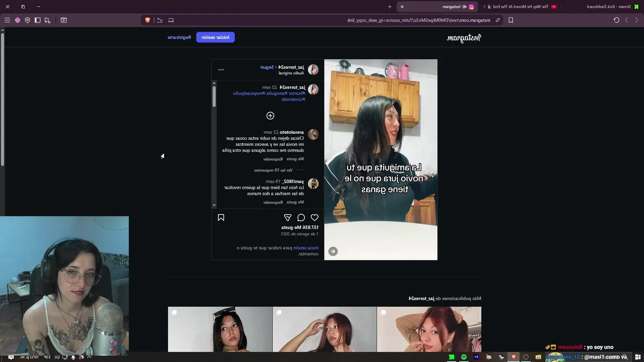Go back to the previous page

[636, 20]
